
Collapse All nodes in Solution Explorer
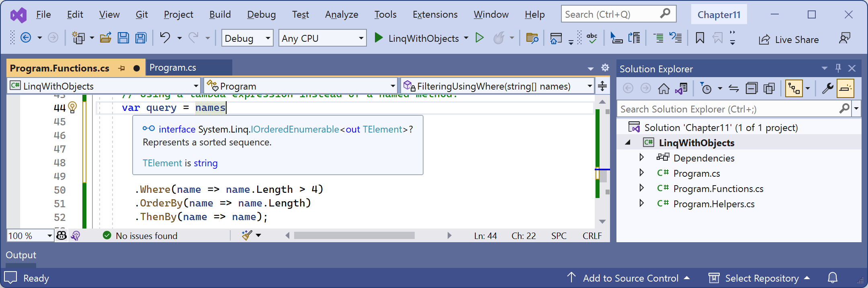751,88
